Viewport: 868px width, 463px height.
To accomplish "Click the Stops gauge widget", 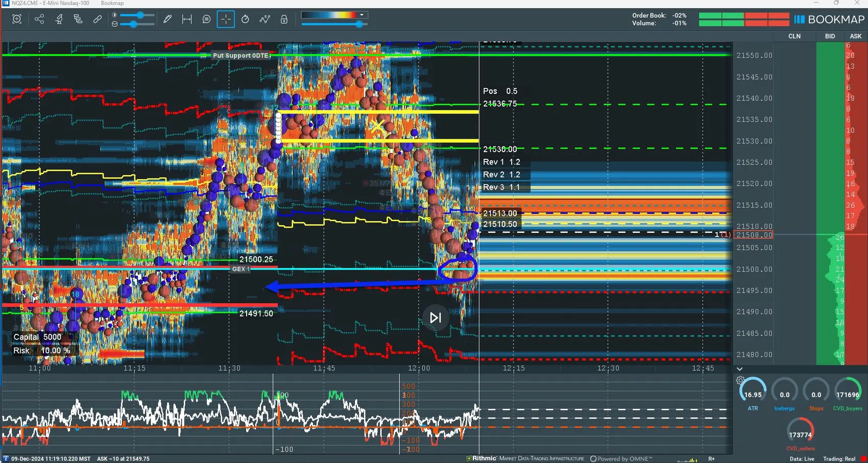I will (x=816, y=394).
